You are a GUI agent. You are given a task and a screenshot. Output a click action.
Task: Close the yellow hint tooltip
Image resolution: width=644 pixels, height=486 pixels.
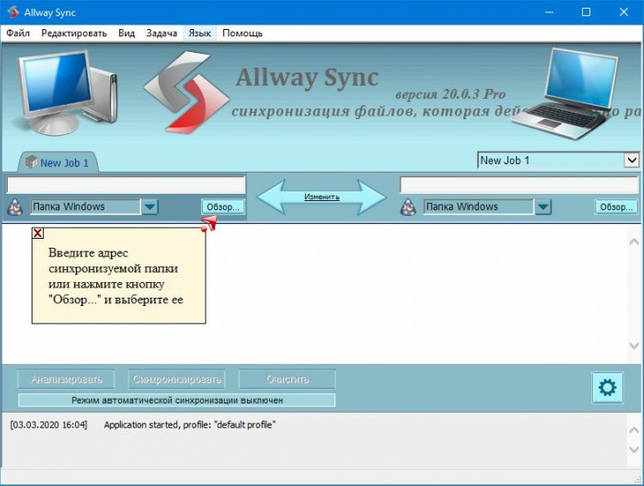(38, 233)
